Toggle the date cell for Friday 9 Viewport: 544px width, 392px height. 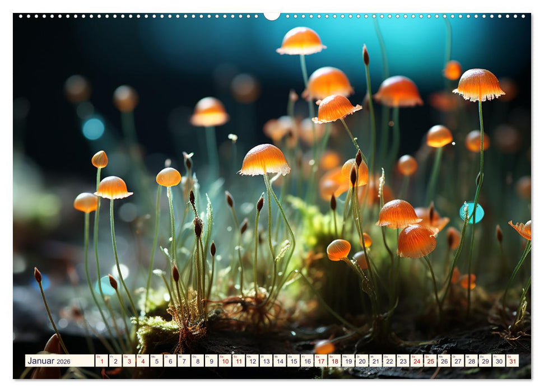point(210,362)
